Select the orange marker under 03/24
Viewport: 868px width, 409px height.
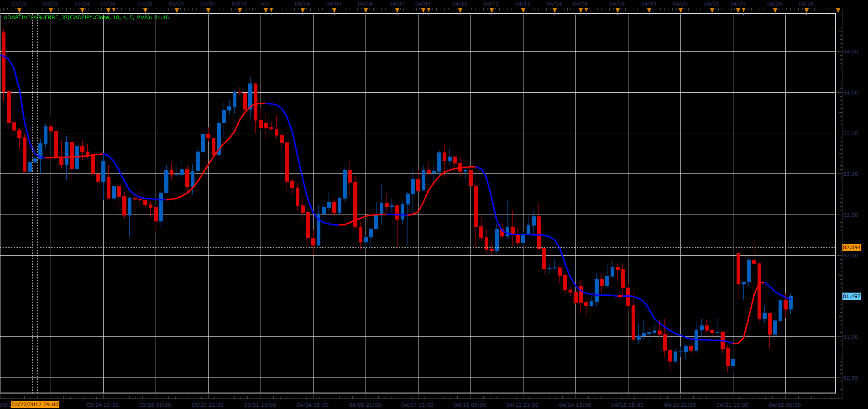82,10
